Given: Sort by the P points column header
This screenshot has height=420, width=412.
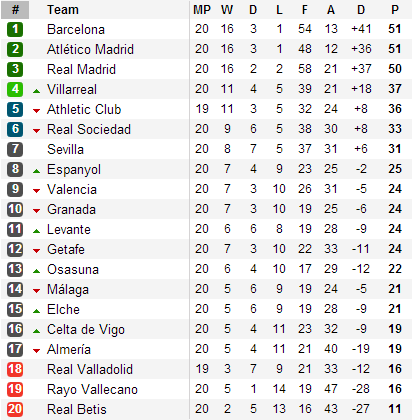Looking at the screenshot, I should pyautogui.click(x=395, y=10).
